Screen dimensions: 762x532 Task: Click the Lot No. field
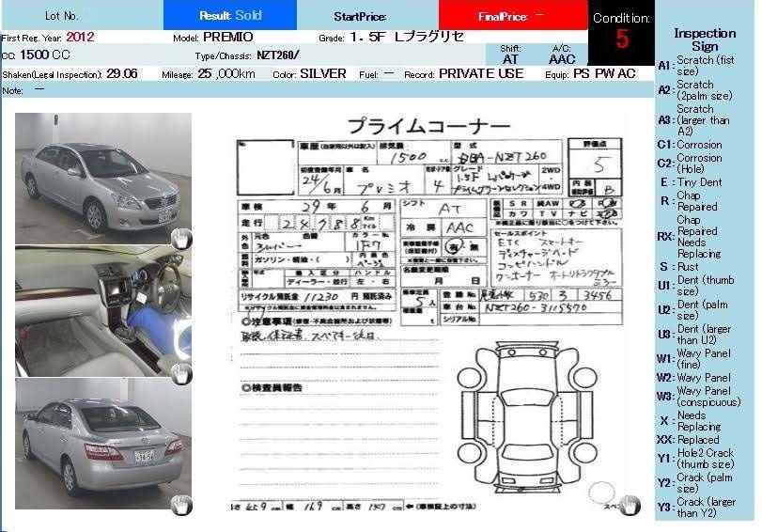(x=62, y=16)
